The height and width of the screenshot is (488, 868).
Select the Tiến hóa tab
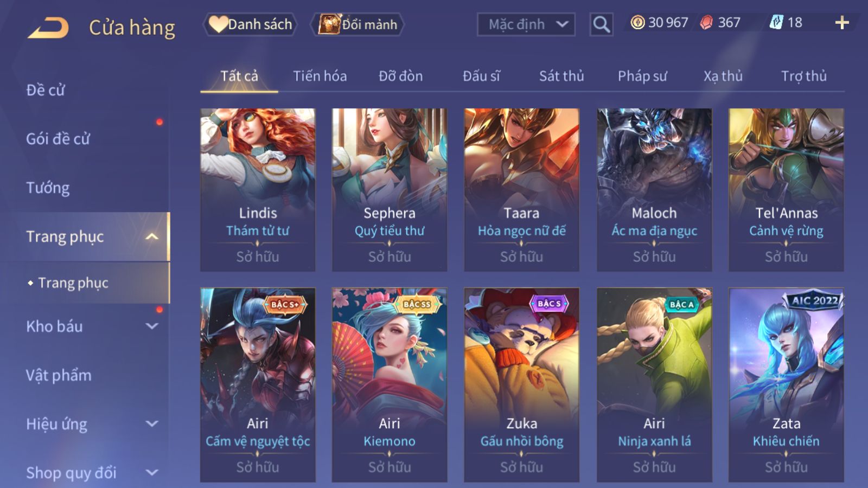tap(320, 76)
